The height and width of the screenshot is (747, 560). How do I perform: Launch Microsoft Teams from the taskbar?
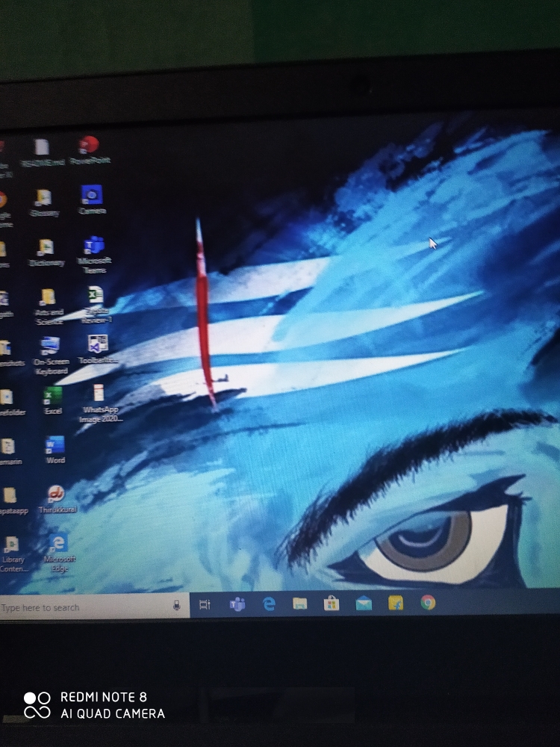237,604
